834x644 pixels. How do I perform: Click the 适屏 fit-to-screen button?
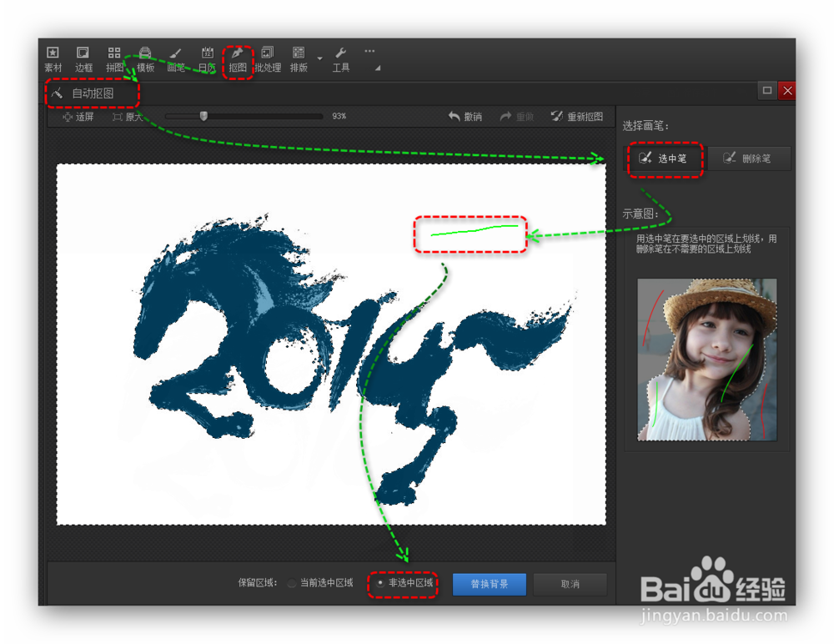78,117
